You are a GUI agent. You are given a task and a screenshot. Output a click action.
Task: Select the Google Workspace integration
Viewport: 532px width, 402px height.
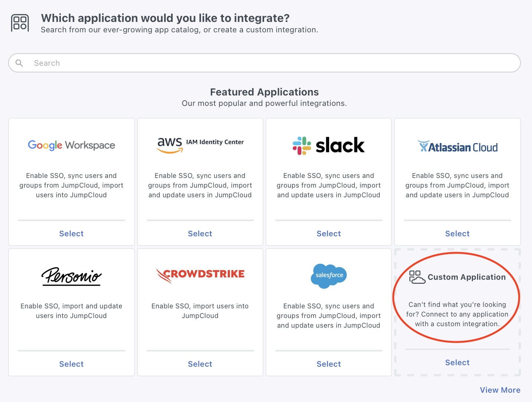click(71, 233)
